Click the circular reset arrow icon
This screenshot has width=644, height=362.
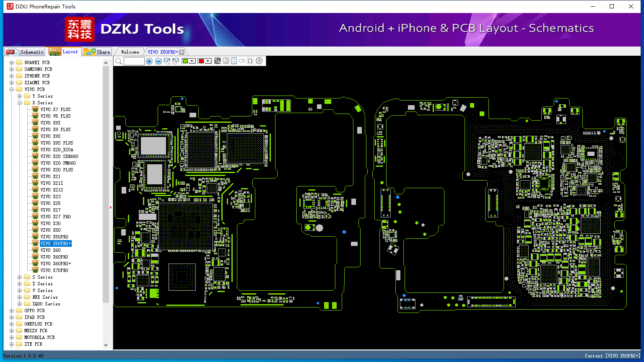pos(259,61)
